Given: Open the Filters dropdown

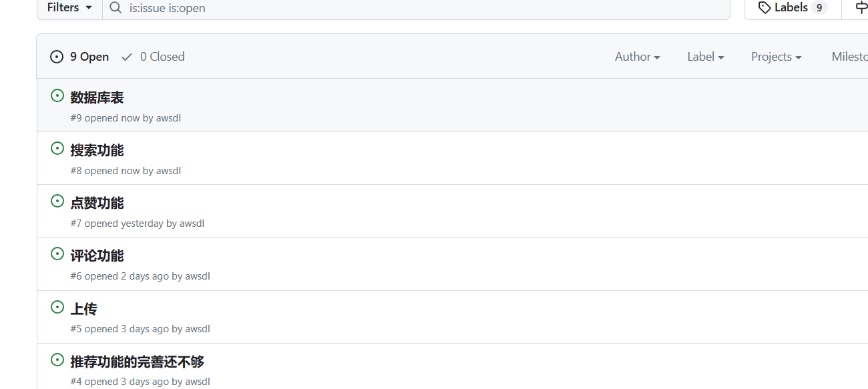Looking at the screenshot, I should click(69, 8).
